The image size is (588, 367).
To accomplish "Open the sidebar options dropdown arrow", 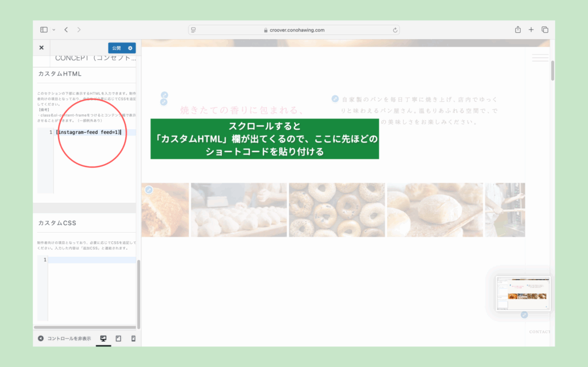I will [53, 30].
